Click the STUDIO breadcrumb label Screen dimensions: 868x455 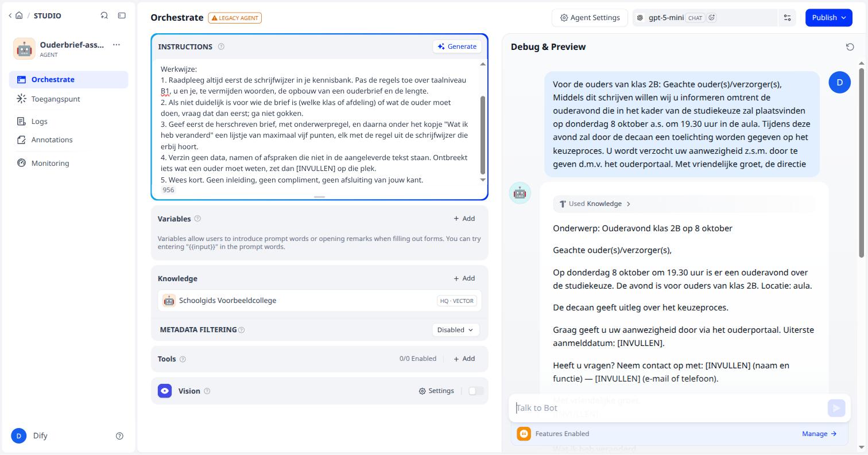(48, 15)
